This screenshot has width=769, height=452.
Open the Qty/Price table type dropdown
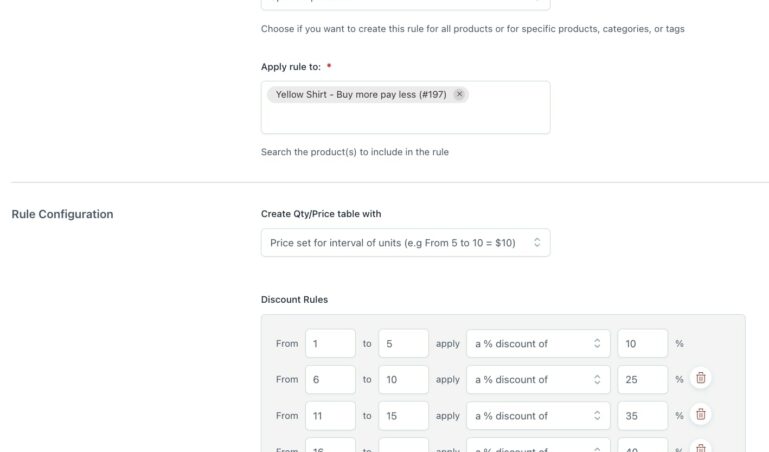pos(405,242)
